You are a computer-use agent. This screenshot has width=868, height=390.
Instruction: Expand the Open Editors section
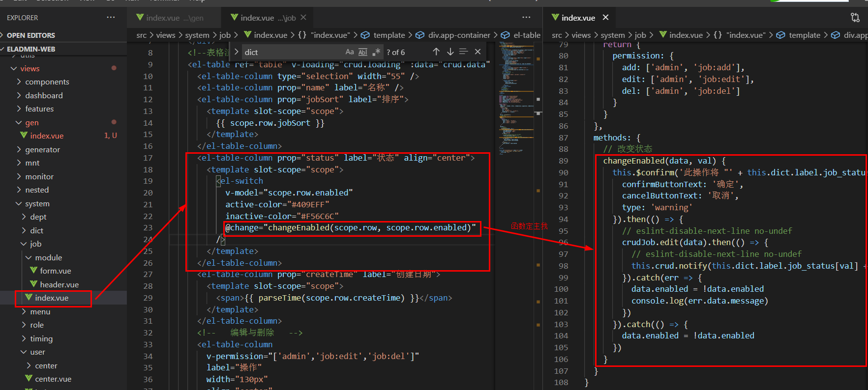pyautogui.click(x=63, y=35)
